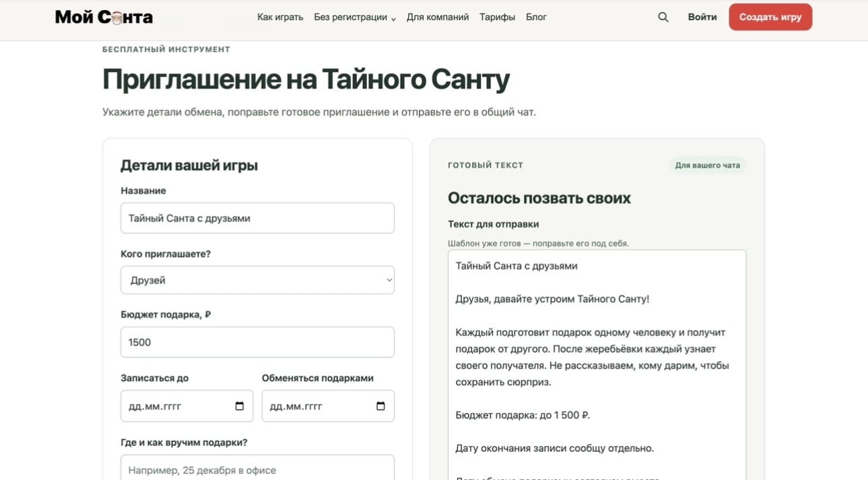Click the heading 'Приглашение на Тайного Санту'
Viewport: 868px width, 480px height.
(306, 79)
